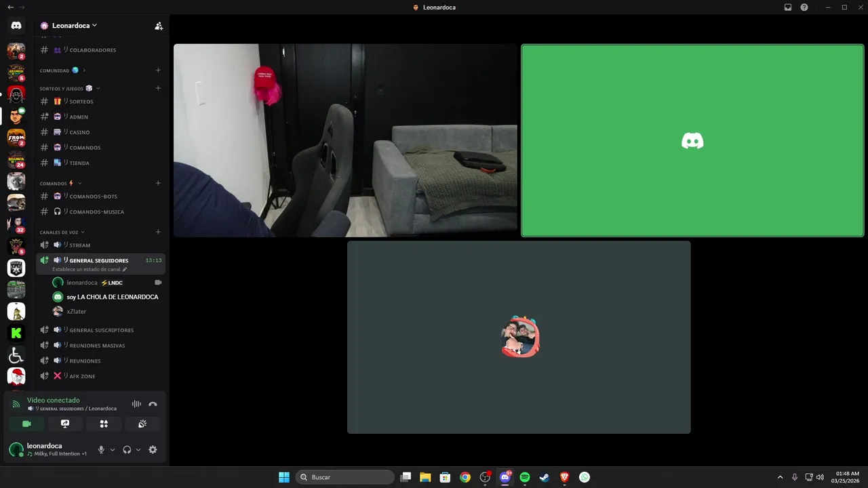The height and width of the screenshot is (488, 868).
Task: Open the comandos-bots channel
Action: click(100, 196)
